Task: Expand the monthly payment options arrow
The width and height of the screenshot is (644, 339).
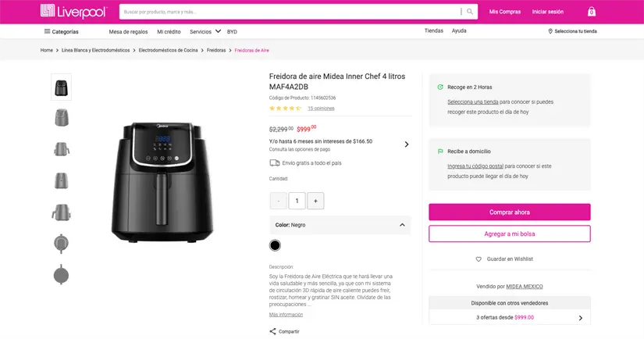Action: [x=406, y=144]
